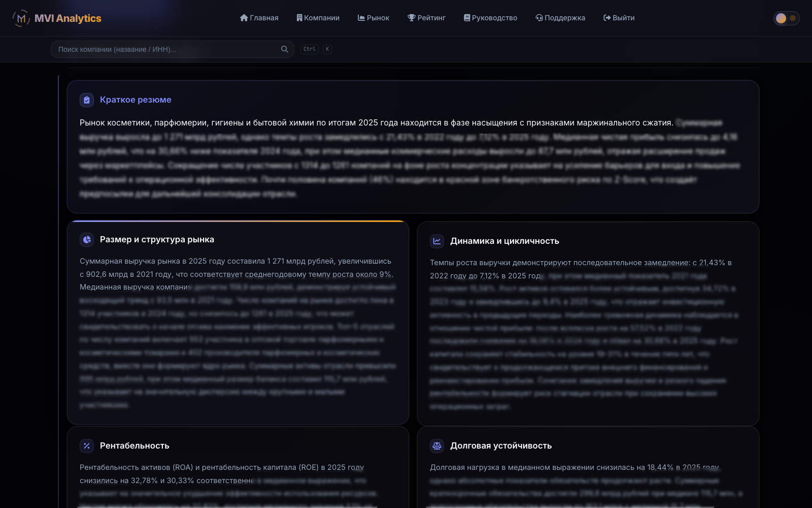812x508 pixels.
Task: Select the Размер и структура рынка card heading
Action: pos(157,240)
